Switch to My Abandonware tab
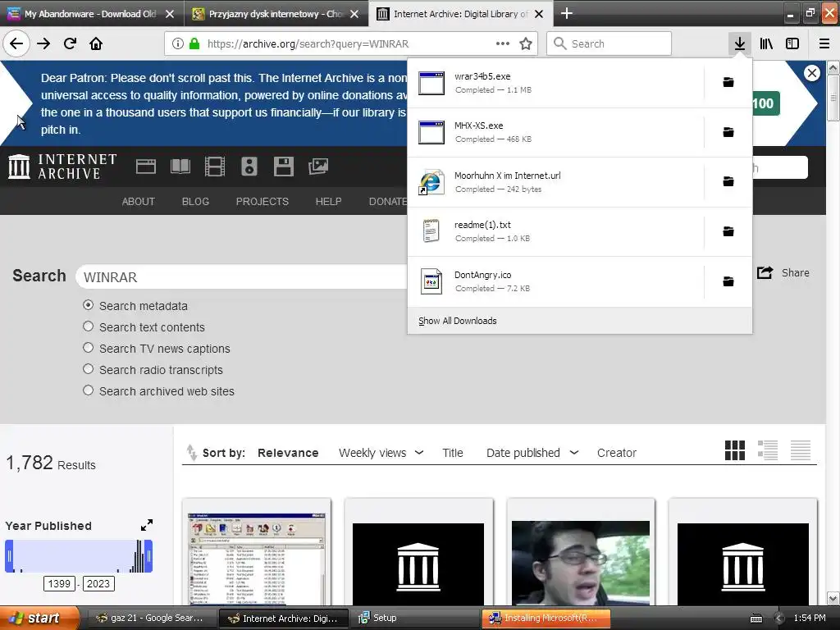The image size is (840, 630). click(x=92, y=14)
